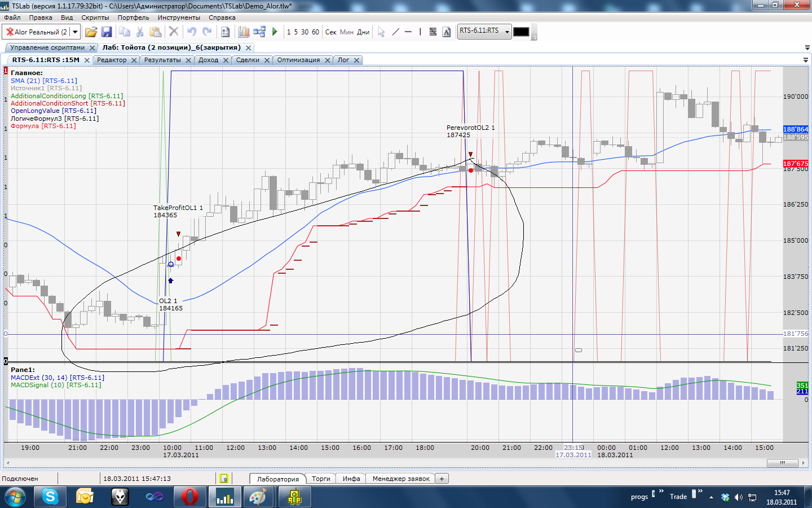Toggle the 30 minute interval button
The image size is (812, 508).
click(x=304, y=32)
